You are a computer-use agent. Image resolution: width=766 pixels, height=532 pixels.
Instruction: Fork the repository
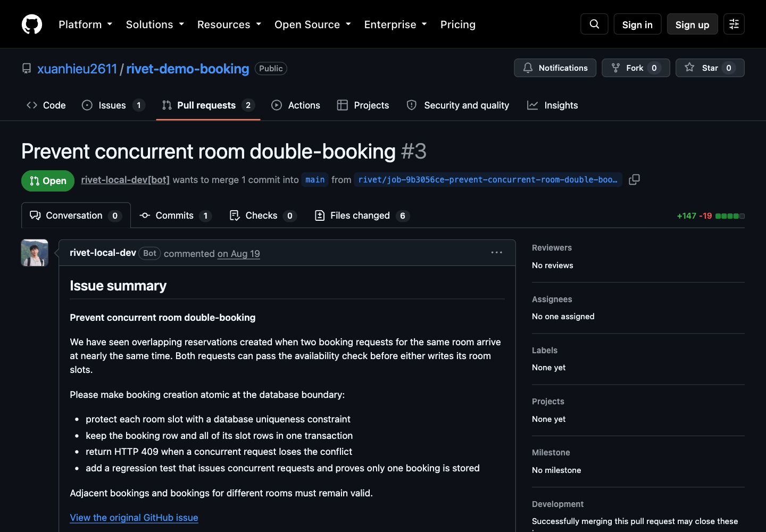[636, 68]
